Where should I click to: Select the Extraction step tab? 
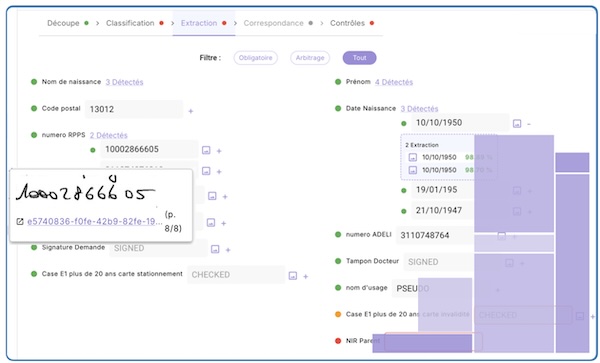tap(204, 23)
